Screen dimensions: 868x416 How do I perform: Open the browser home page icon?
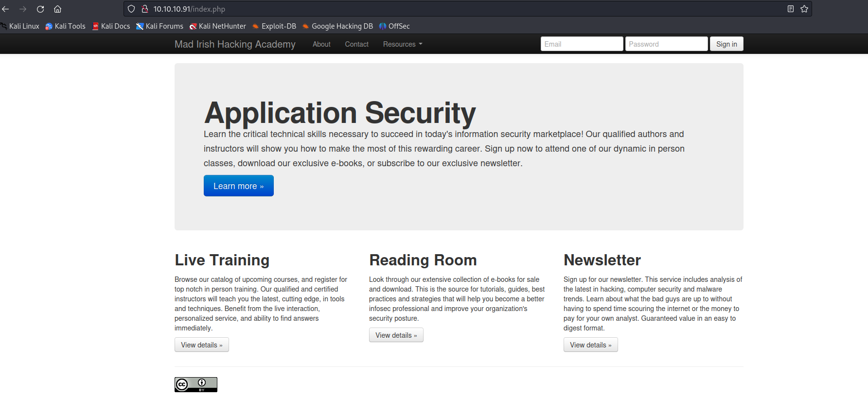click(57, 9)
